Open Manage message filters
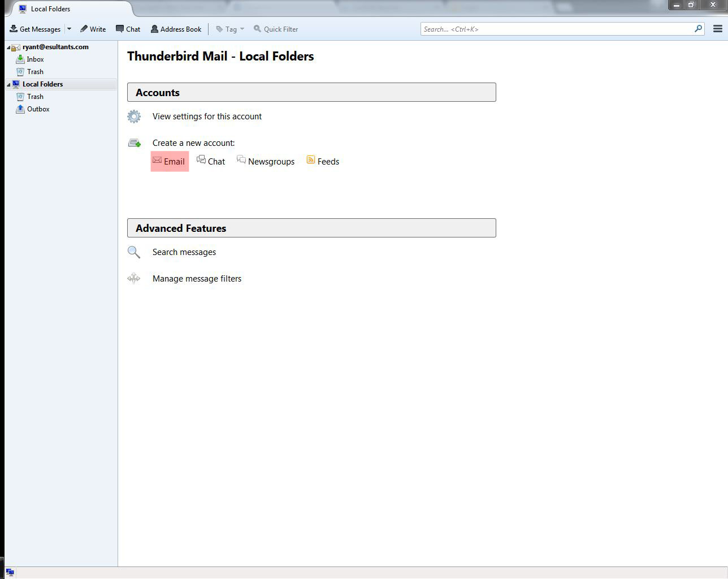 click(x=197, y=279)
